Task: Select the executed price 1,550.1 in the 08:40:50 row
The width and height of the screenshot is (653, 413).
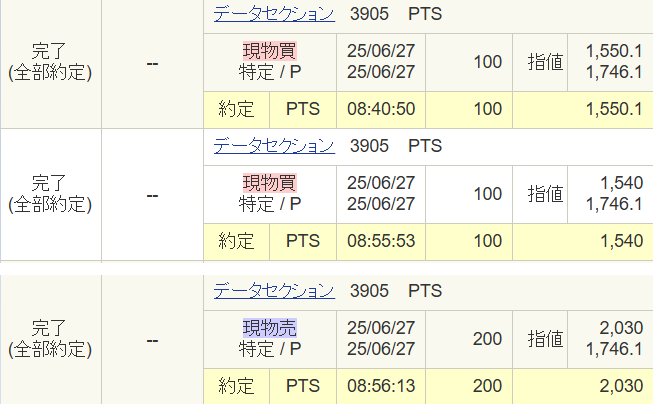Action: click(614, 109)
